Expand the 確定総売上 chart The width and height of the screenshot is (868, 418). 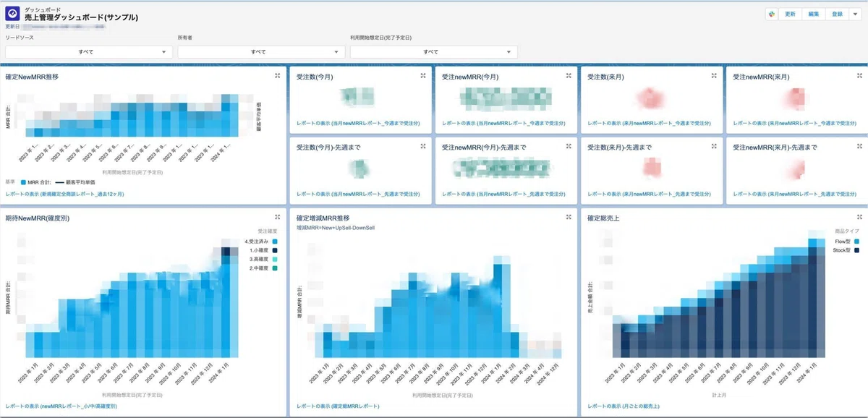[859, 218]
